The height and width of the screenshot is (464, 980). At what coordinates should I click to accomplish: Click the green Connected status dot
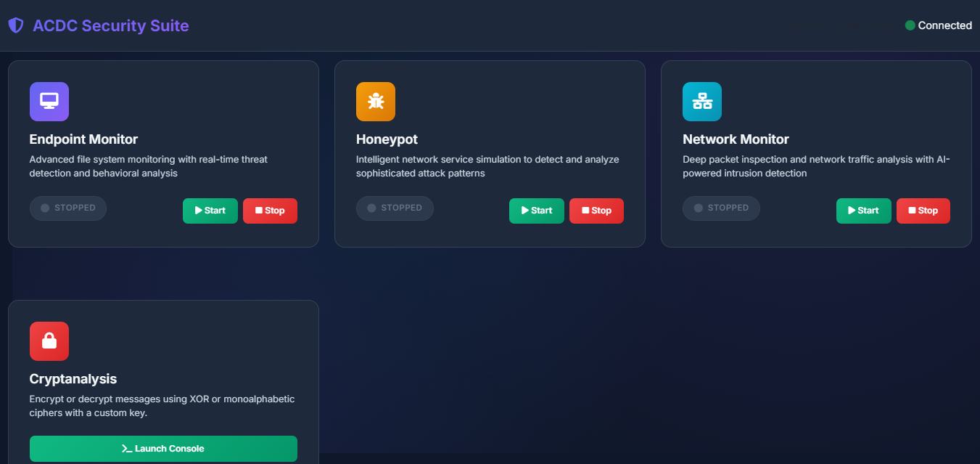(x=909, y=25)
